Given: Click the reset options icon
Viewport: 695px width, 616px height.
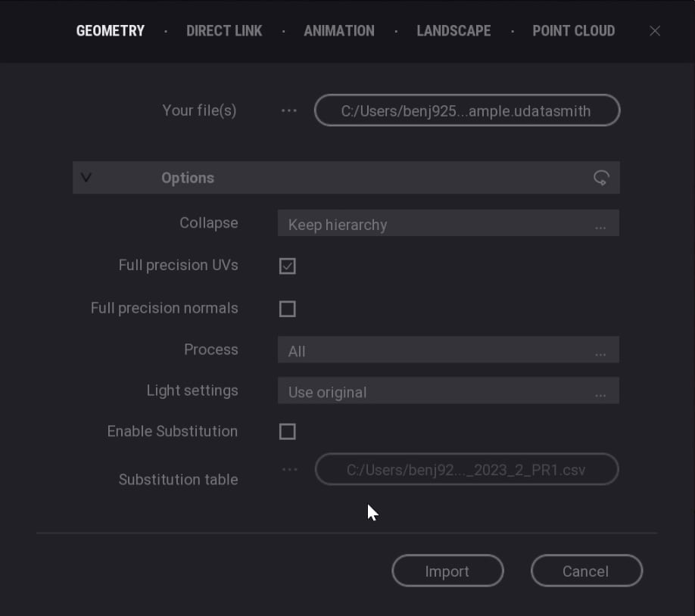Looking at the screenshot, I should coord(601,178).
